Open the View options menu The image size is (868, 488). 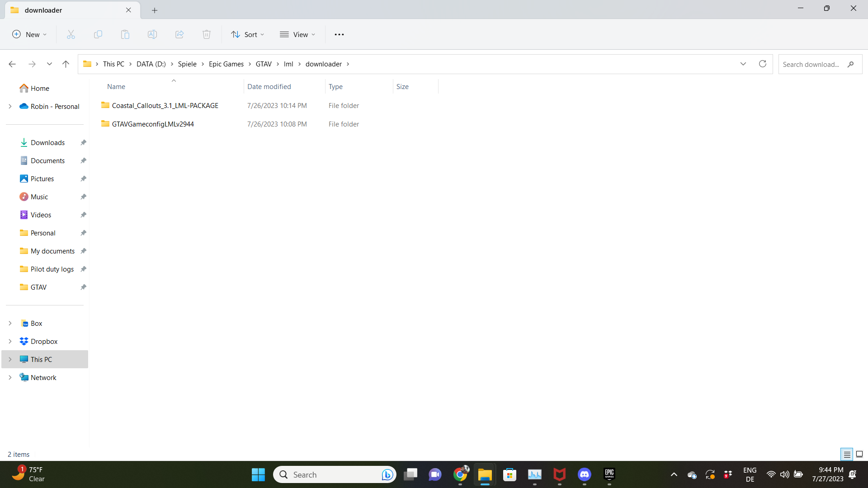point(297,34)
